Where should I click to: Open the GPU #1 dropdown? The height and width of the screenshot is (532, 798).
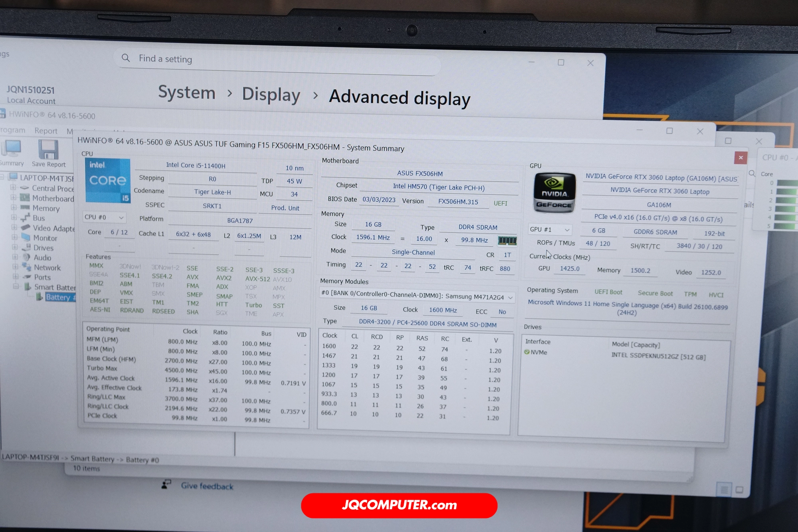[x=549, y=229]
